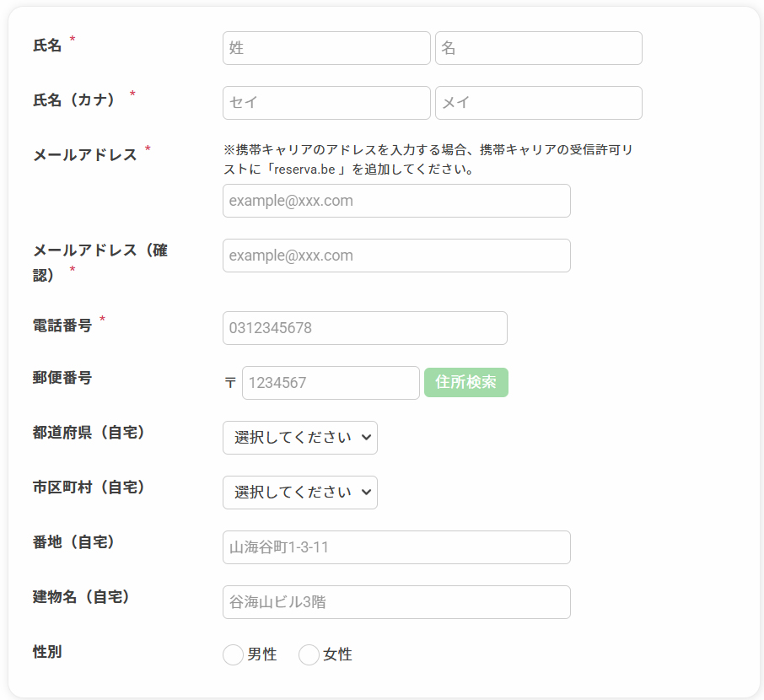Click the 電話番号 phone number field
Viewport: 764px width, 700px height.
(x=364, y=328)
